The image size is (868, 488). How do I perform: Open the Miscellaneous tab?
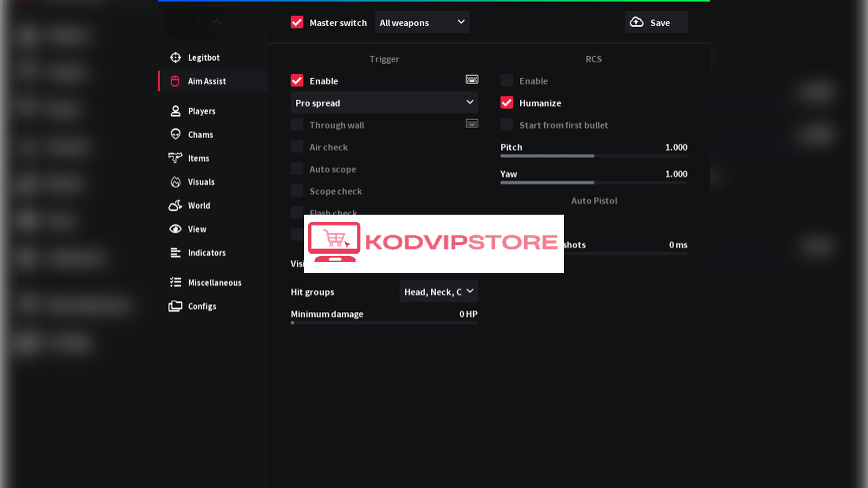click(x=213, y=282)
